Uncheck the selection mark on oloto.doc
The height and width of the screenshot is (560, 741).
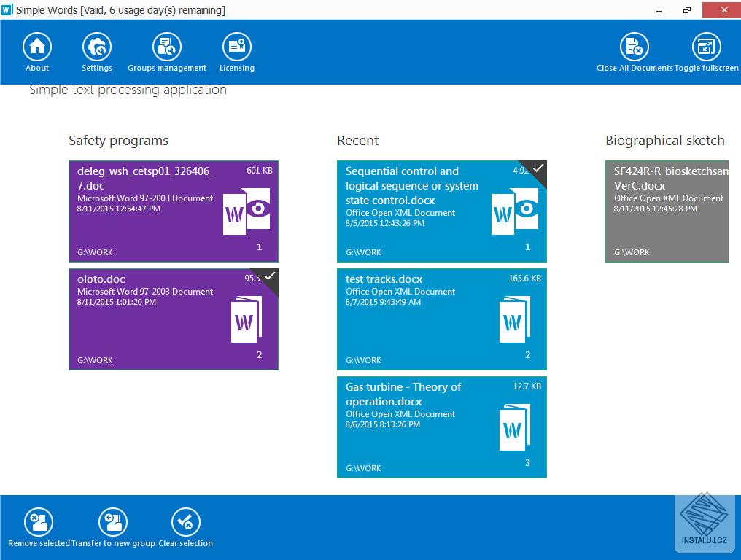click(270, 276)
